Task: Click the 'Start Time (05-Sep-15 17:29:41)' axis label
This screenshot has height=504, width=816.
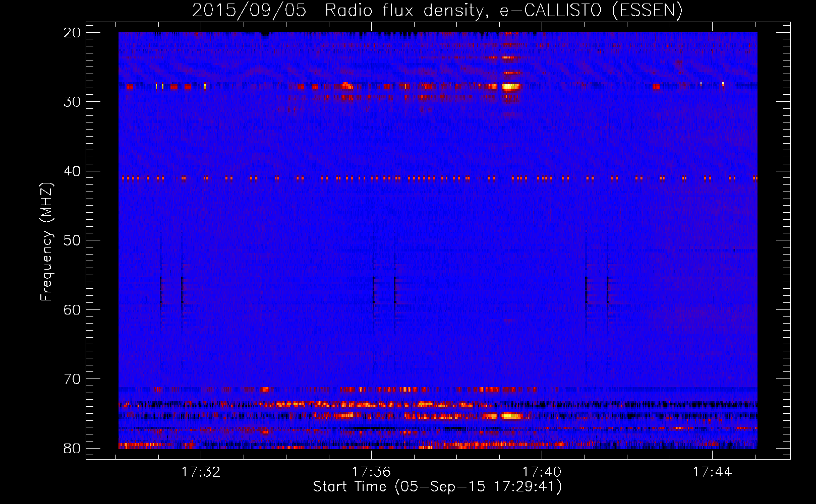Action: click(437, 487)
